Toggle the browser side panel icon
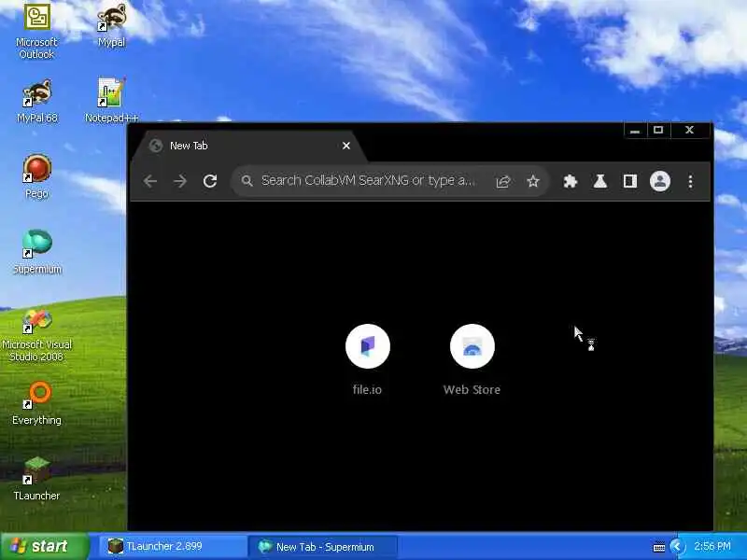The image size is (747, 560). [x=630, y=181]
